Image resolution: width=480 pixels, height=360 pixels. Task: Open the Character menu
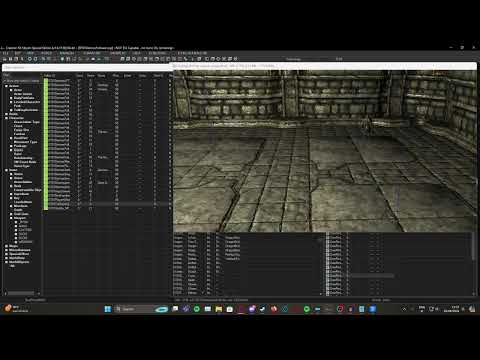click(x=92, y=53)
